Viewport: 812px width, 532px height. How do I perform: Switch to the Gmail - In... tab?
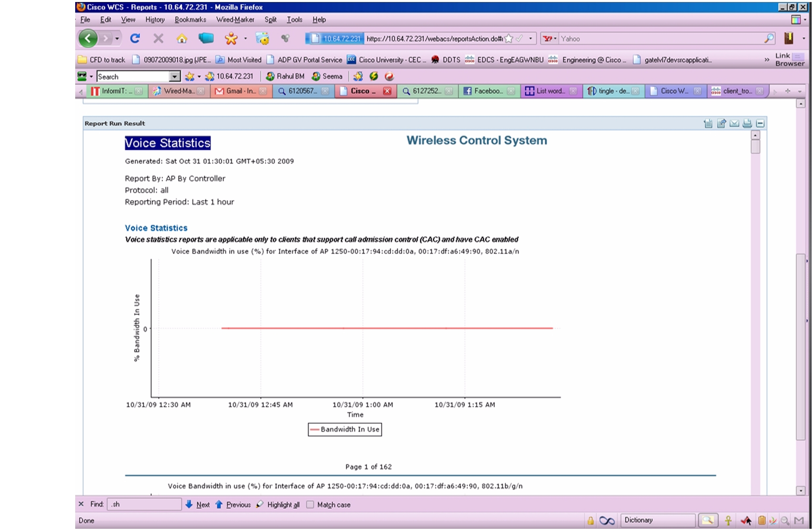pos(241,91)
